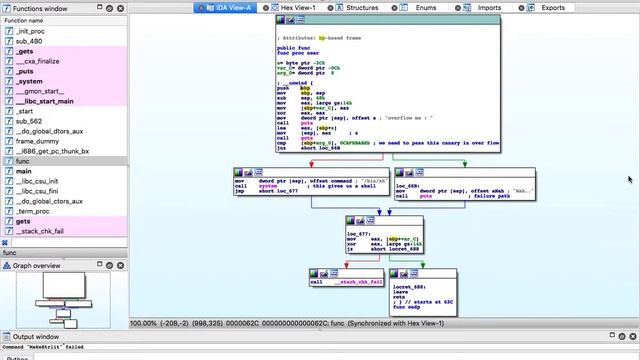Image resolution: width=640 pixels, height=360 pixels.
Task: Close the Enums tab with its circle icon
Action: pos(394,8)
